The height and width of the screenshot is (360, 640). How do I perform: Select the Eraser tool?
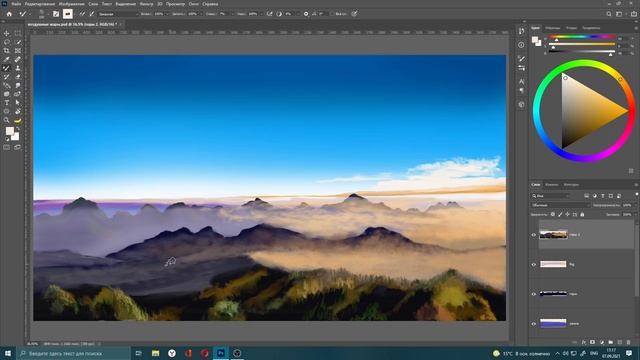point(18,77)
